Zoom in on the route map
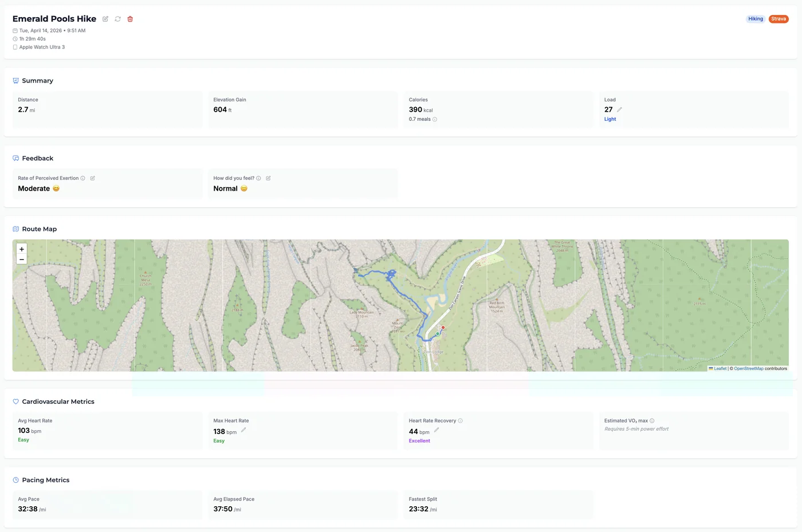The width and height of the screenshot is (802, 532). point(22,249)
